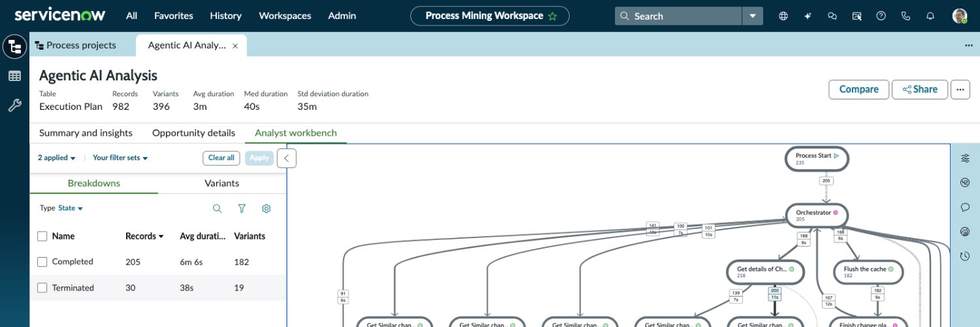Open tab bar three-dot overflow menu
Viewport: 980px width, 327px height.
[969, 46]
